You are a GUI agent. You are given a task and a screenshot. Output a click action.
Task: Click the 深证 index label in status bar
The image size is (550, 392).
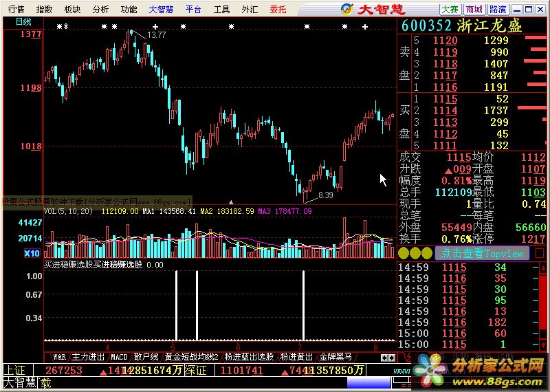pyautogui.click(x=195, y=370)
